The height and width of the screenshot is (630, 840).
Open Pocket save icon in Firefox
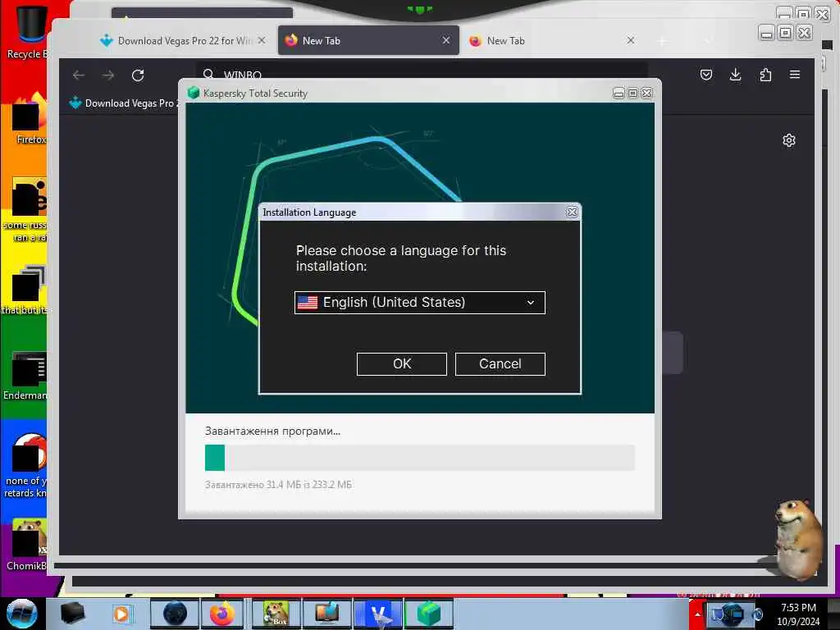coord(706,75)
